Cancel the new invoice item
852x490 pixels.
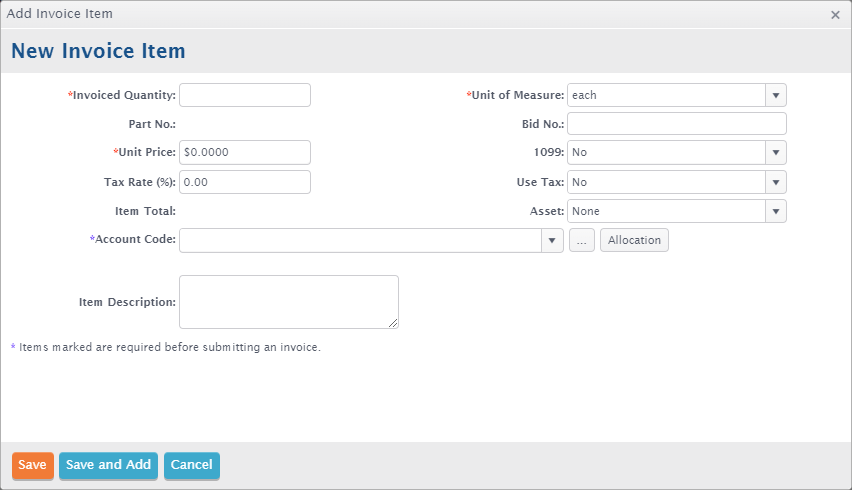192,466
